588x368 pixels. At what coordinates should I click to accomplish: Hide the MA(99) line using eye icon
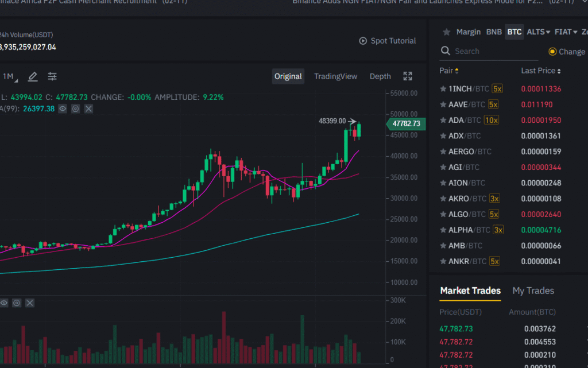[x=63, y=109]
